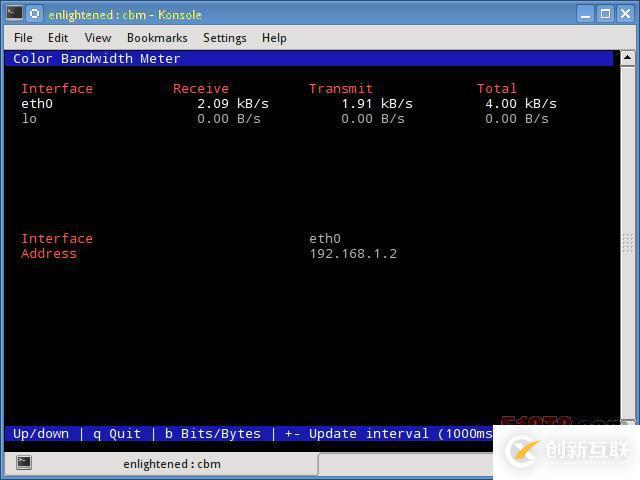The image size is (640, 480).
Task: Maximize the Konsole window
Action: (x=606, y=14)
